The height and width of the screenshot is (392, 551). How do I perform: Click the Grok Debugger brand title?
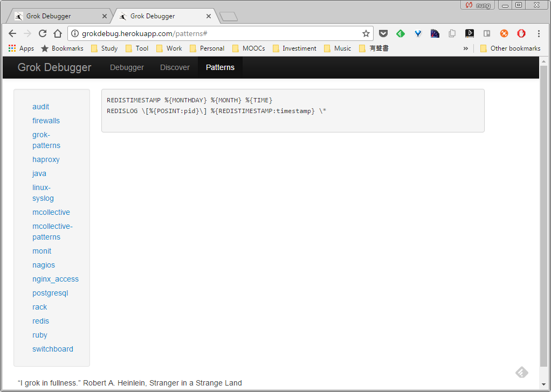click(x=54, y=67)
